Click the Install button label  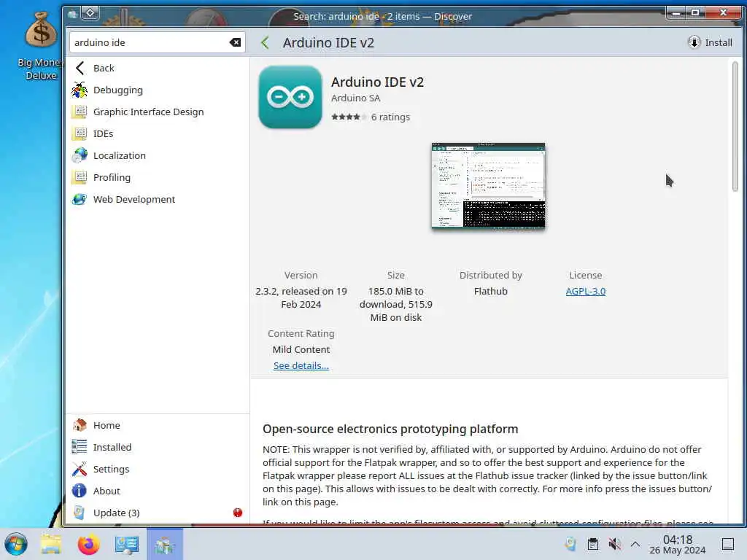tap(719, 42)
